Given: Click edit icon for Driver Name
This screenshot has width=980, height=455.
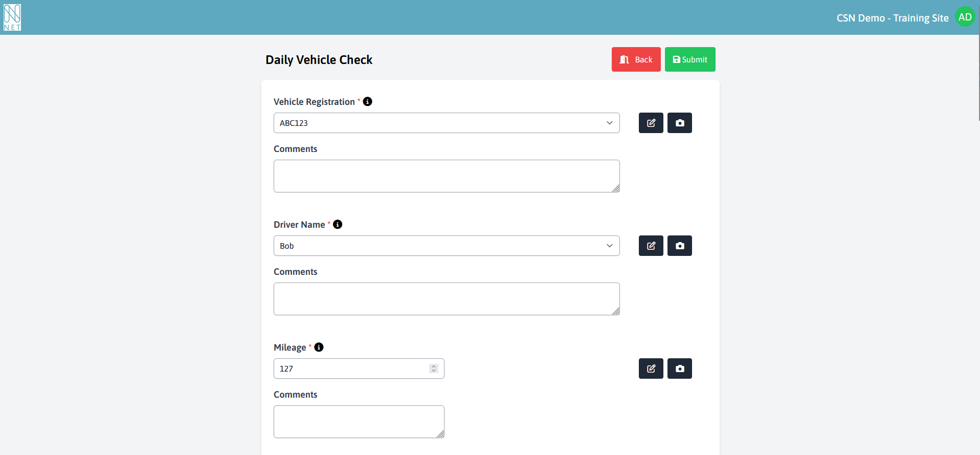Looking at the screenshot, I should coord(651,246).
